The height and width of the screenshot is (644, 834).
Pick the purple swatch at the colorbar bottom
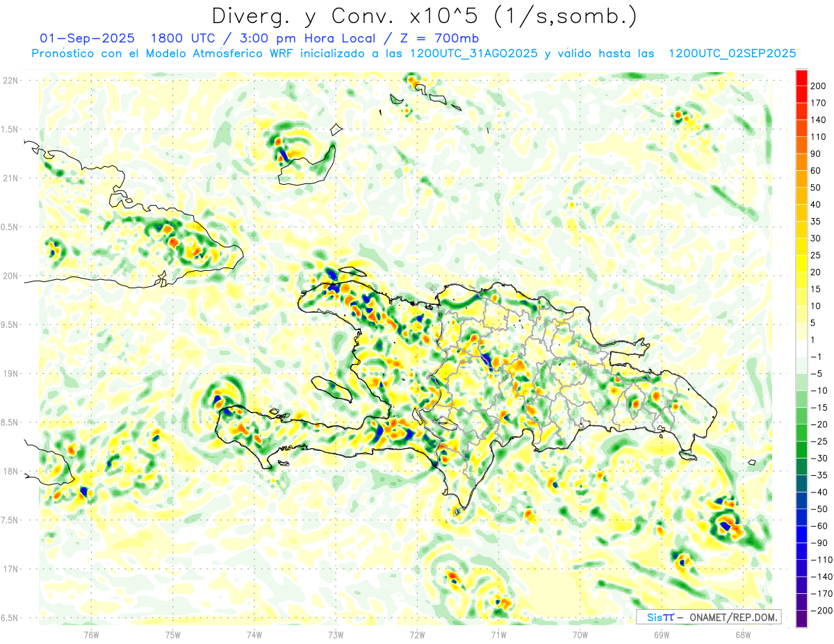point(801,619)
